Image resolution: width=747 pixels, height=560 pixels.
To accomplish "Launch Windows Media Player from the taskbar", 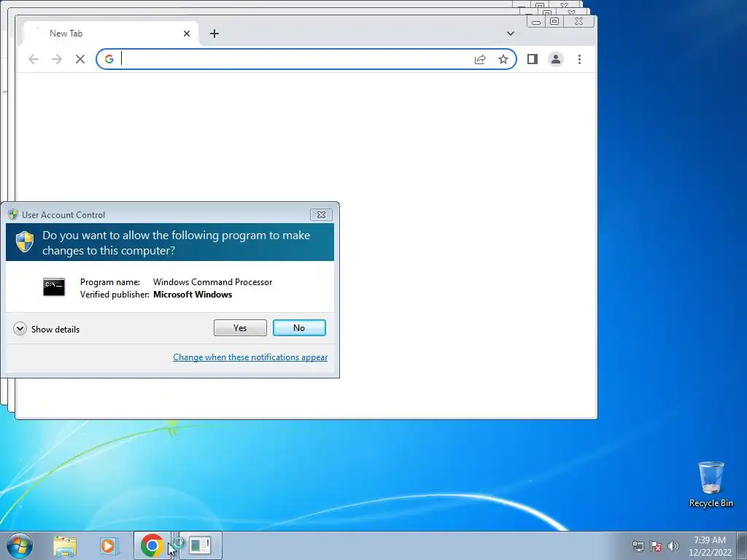I will (x=109, y=545).
